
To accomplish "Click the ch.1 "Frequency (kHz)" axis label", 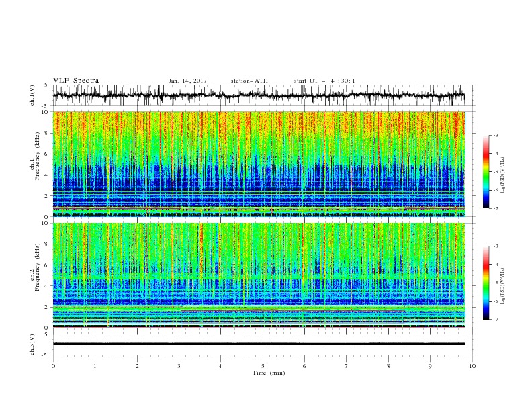I will coord(38,156).
